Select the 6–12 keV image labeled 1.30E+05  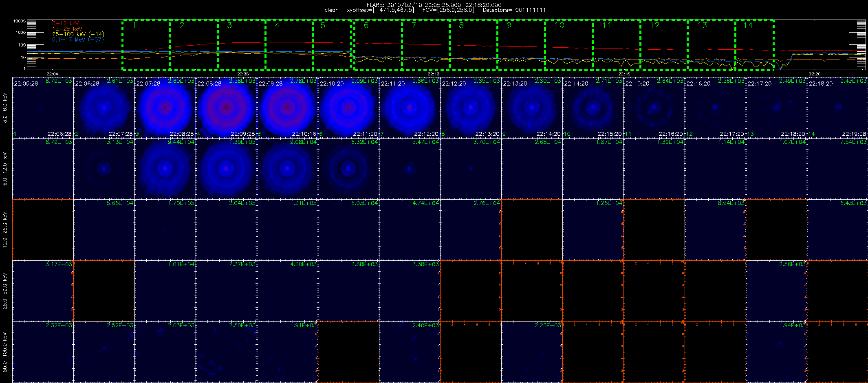point(226,169)
